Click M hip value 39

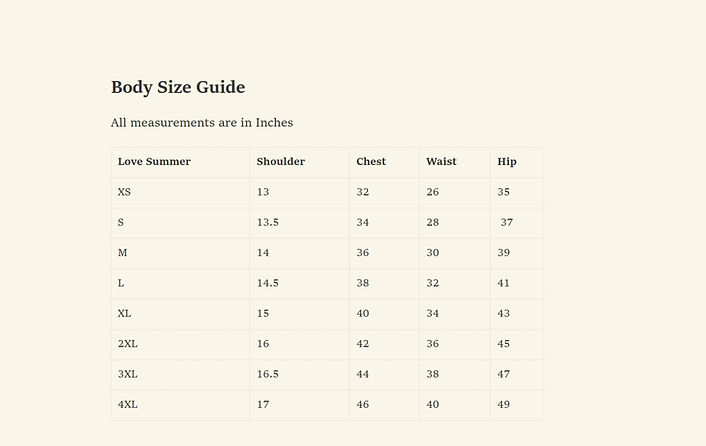click(504, 252)
